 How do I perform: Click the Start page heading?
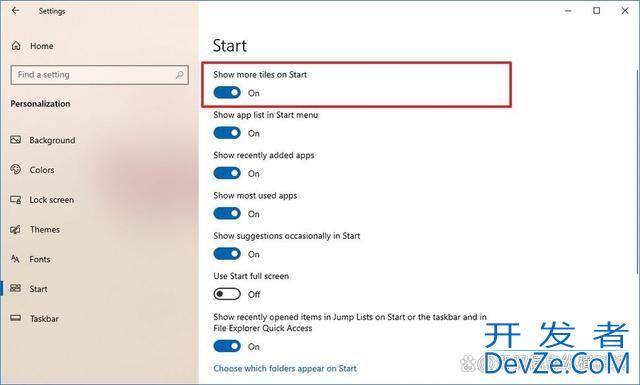(230, 46)
